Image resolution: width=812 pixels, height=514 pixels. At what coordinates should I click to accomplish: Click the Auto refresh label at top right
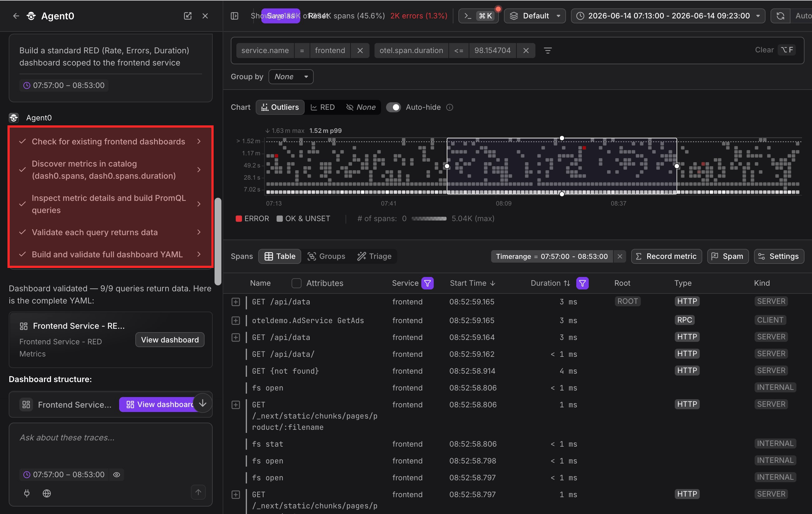803,16
